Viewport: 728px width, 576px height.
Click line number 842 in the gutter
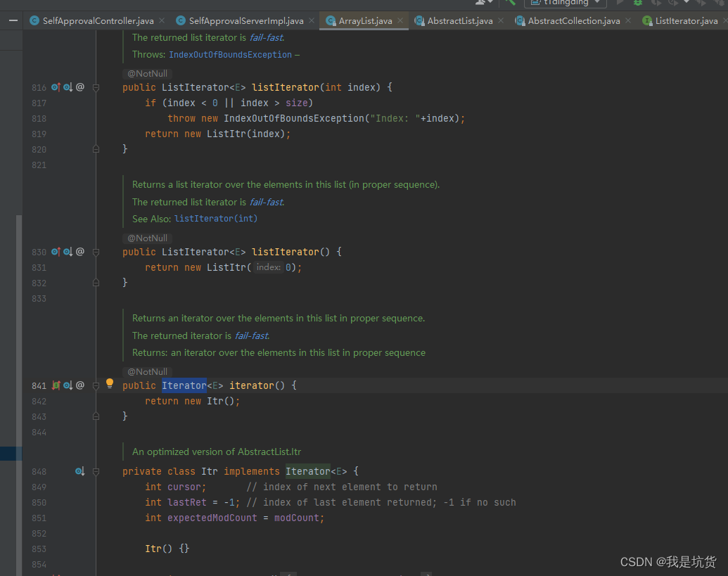pos(39,401)
